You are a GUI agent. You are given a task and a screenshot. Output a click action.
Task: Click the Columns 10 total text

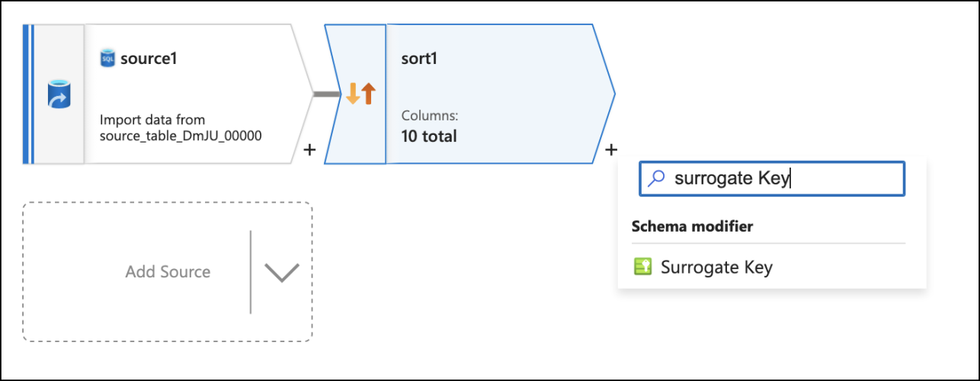(x=429, y=127)
